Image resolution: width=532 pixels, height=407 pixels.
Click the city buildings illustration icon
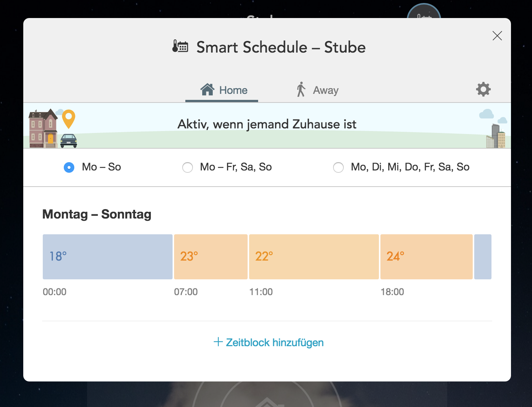[496, 137]
